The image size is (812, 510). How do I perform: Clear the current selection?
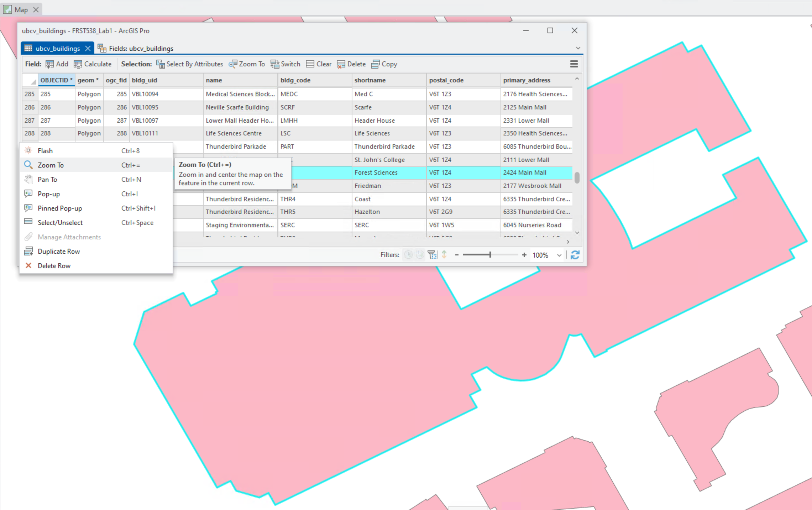coord(318,64)
